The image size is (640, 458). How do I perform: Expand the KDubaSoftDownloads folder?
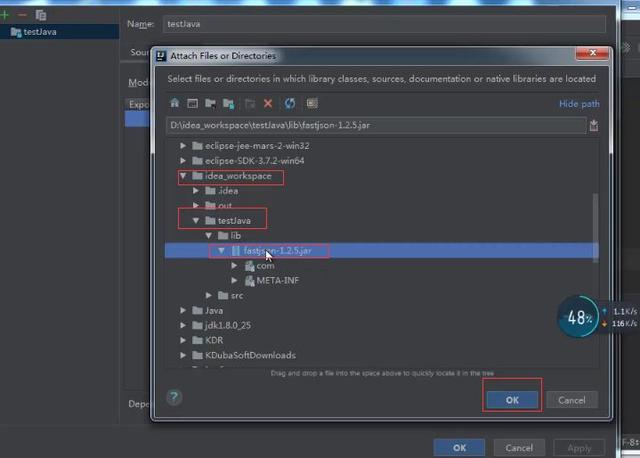(183, 355)
